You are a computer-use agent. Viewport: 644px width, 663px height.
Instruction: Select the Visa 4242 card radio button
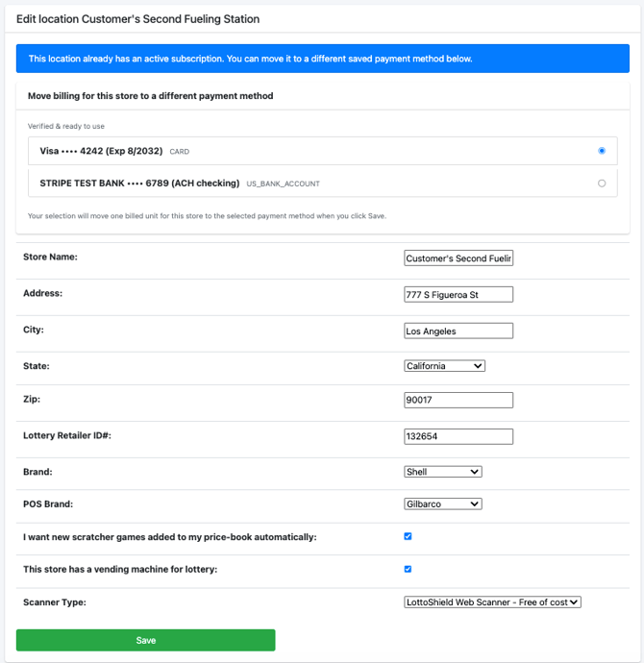602,151
